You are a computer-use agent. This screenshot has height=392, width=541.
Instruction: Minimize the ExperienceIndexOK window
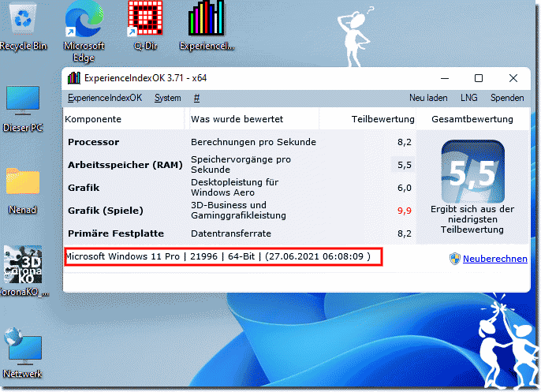click(x=445, y=78)
